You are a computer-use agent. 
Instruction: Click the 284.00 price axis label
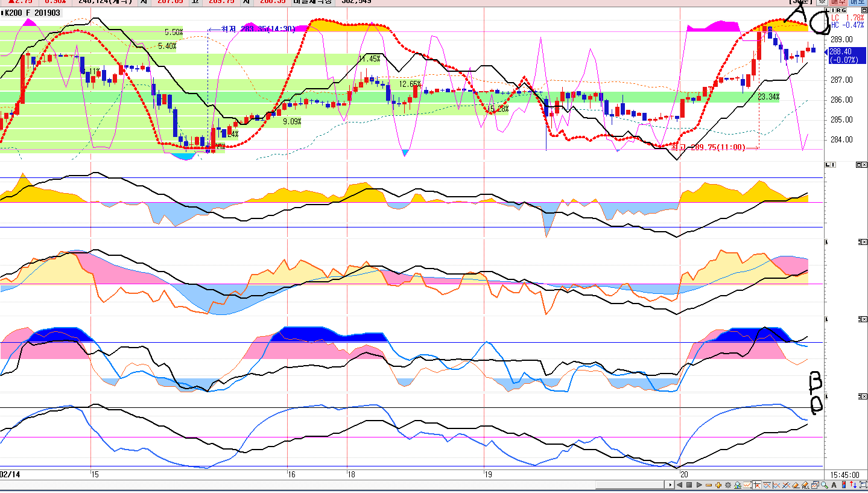[x=841, y=139]
